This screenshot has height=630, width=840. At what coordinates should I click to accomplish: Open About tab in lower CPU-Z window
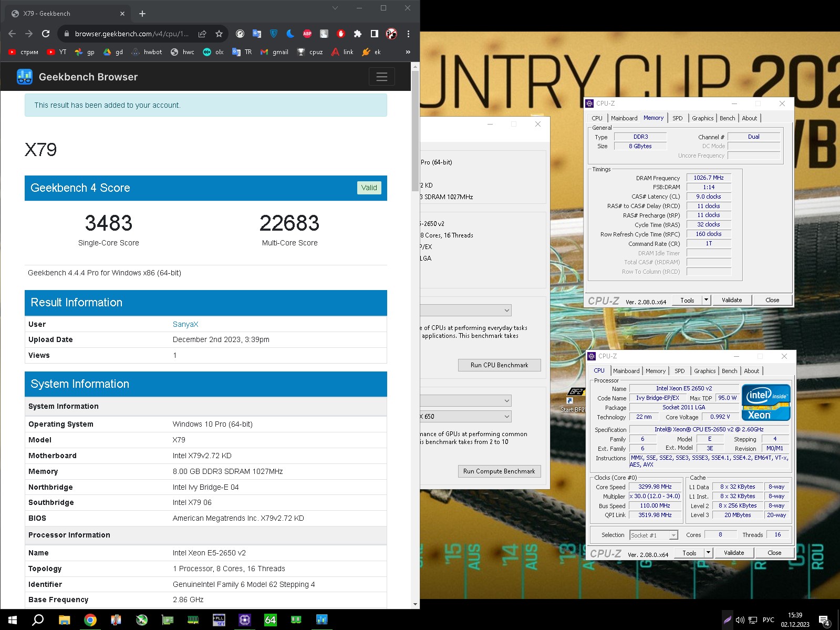pyautogui.click(x=751, y=371)
